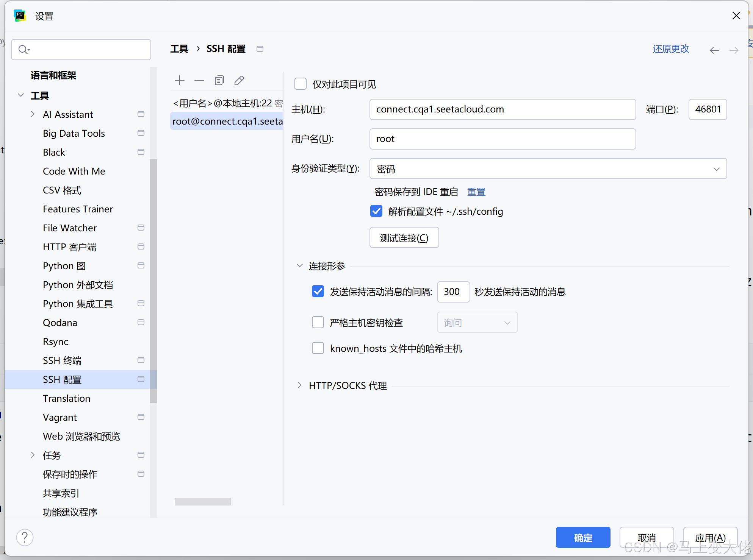This screenshot has width=753, height=560.
Task: Open help via the question mark icon
Action: (x=25, y=537)
